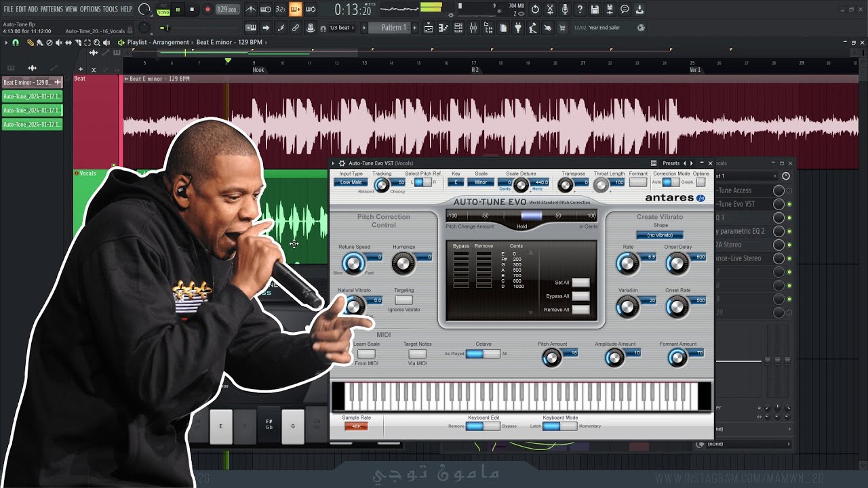Select the playlist mute tool
This screenshot has width=868, height=488.
[x=59, y=42]
